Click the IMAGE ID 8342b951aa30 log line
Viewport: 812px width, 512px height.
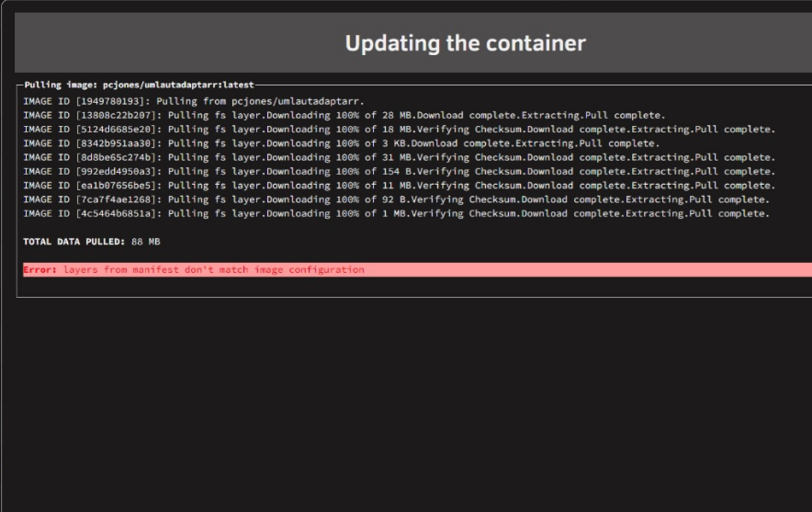click(x=342, y=143)
